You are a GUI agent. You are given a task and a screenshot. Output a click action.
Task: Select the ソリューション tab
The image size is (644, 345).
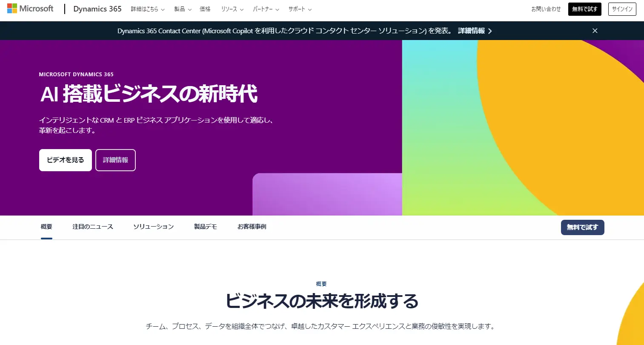pyautogui.click(x=154, y=227)
